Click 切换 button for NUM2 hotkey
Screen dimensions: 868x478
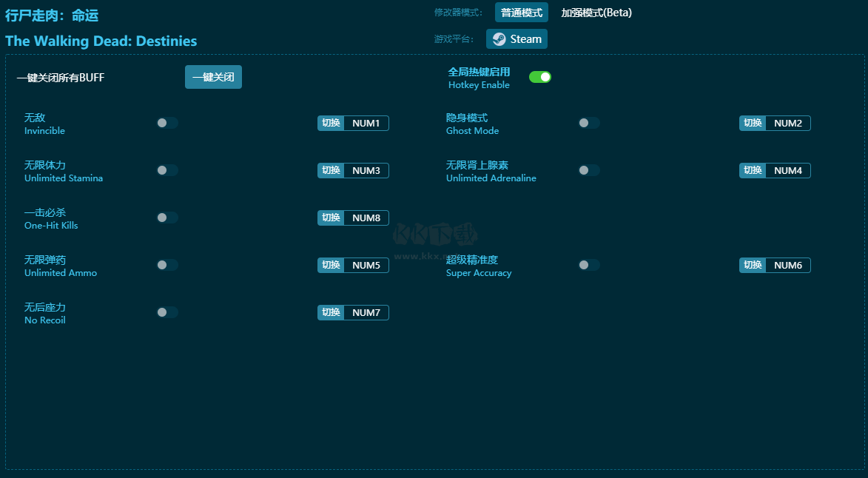point(753,123)
